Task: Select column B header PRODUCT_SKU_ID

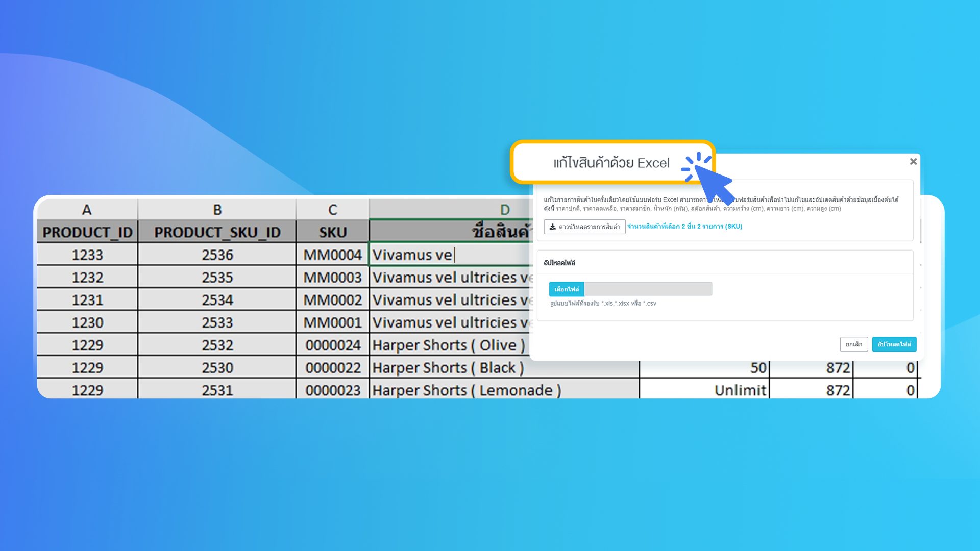Action: [x=216, y=232]
